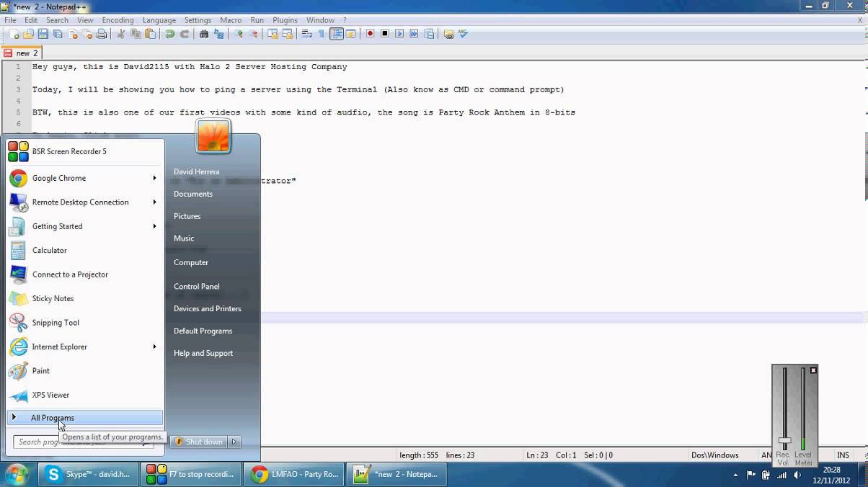868x487 pixels.
Task: Click the Copy toolbar icon
Action: pyautogui.click(x=136, y=34)
